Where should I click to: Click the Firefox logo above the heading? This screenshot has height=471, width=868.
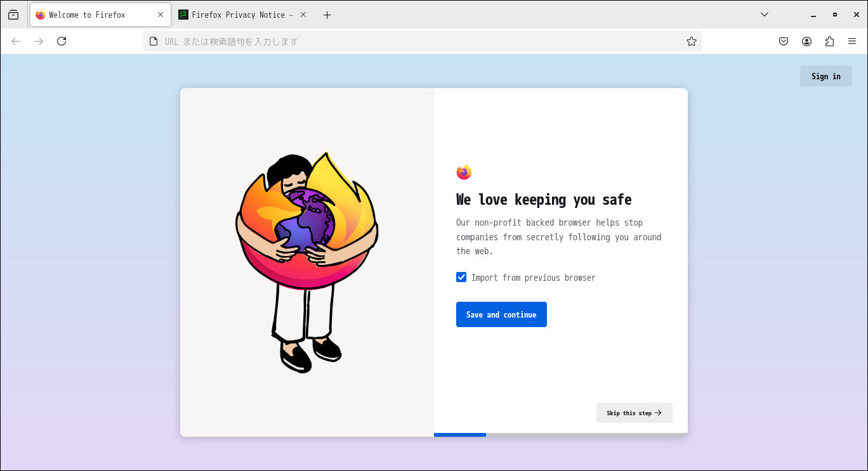coord(464,171)
